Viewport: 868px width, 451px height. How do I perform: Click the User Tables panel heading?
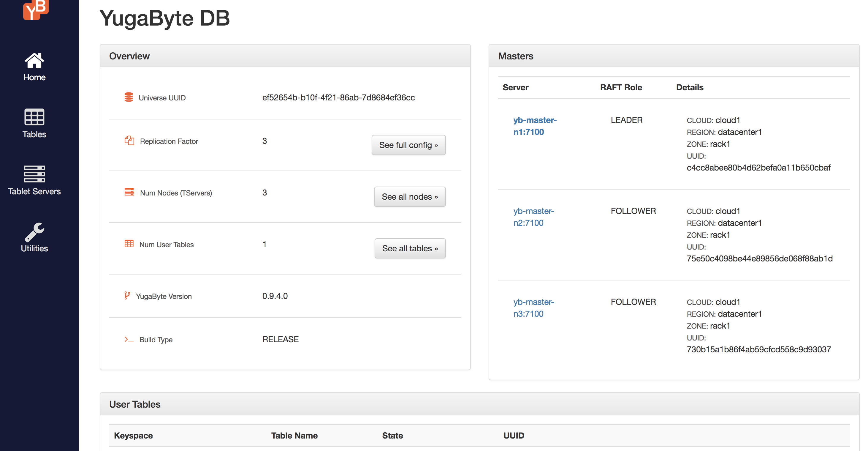click(135, 404)
